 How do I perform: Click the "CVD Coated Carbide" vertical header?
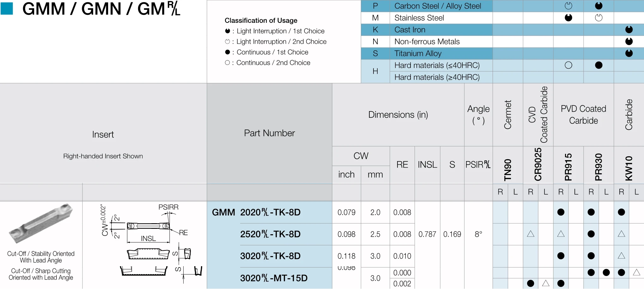(x=538, y=115)
